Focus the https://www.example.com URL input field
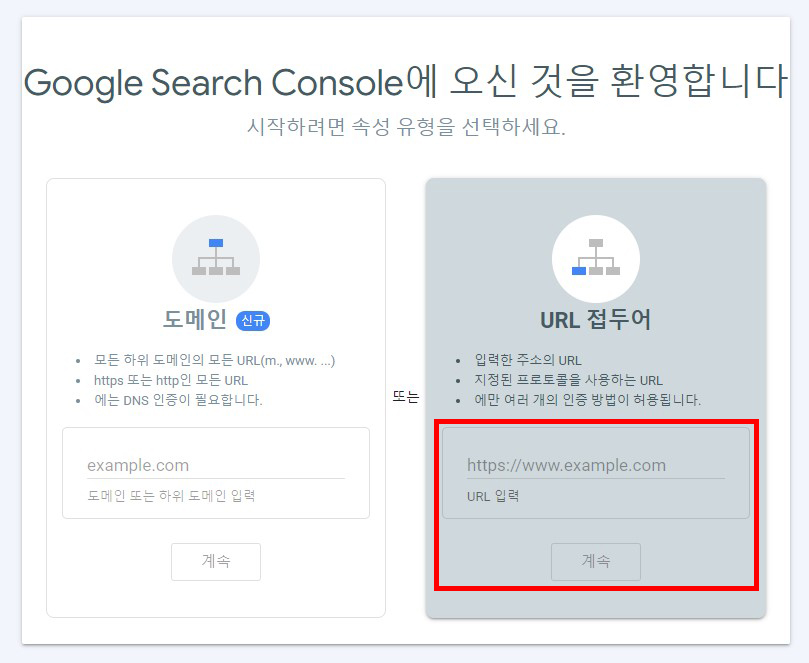Screen dimensions: 809x663 pyautogui.click(x=596, y=466)
